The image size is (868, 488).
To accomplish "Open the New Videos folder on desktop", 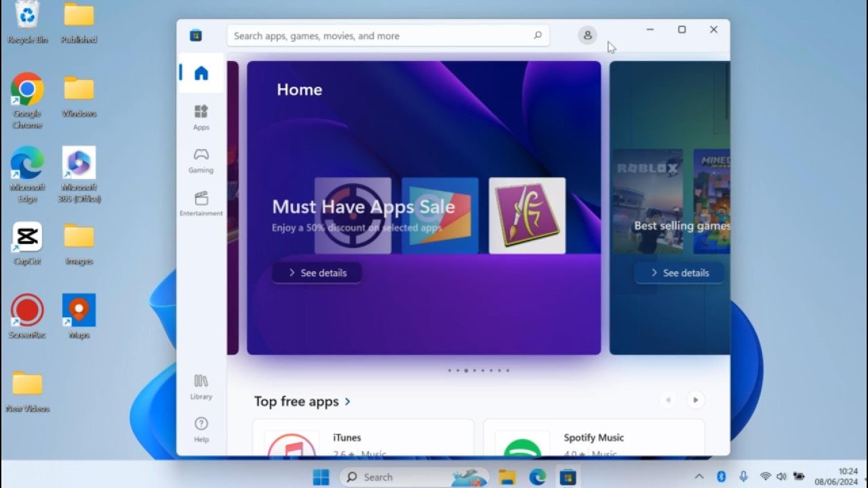I will (27, 391).
